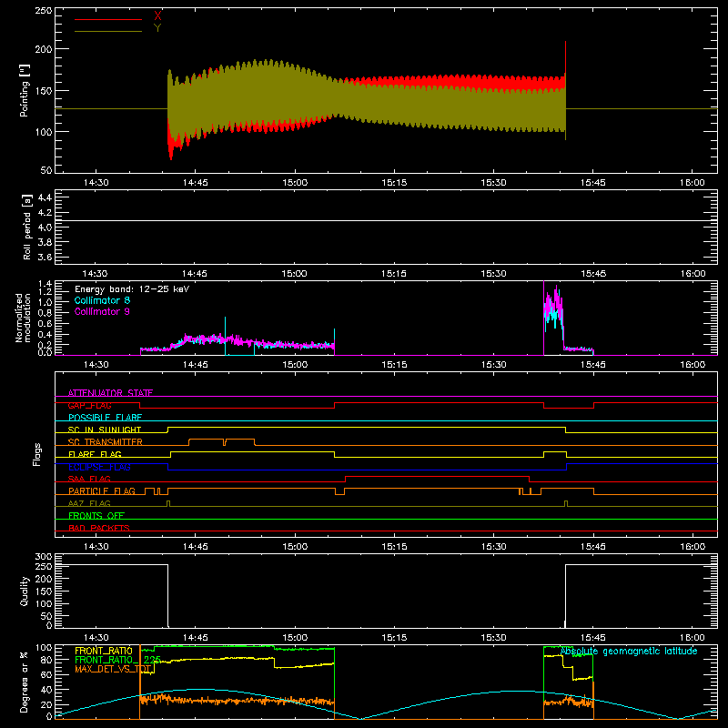Screen dimensions: 728x728
Task: Select the SAA_FLAG label
Action: click(89, 479)
